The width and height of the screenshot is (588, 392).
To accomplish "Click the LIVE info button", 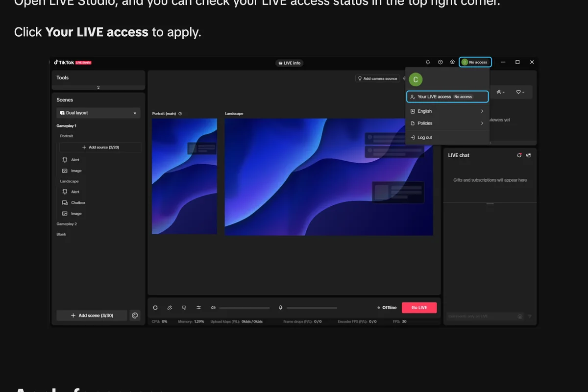I will [290, 63].
